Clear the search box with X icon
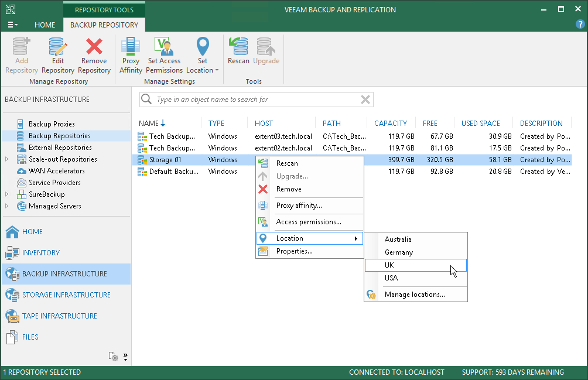The width and height of the screenshot is (588, 380). click(365, 100)
